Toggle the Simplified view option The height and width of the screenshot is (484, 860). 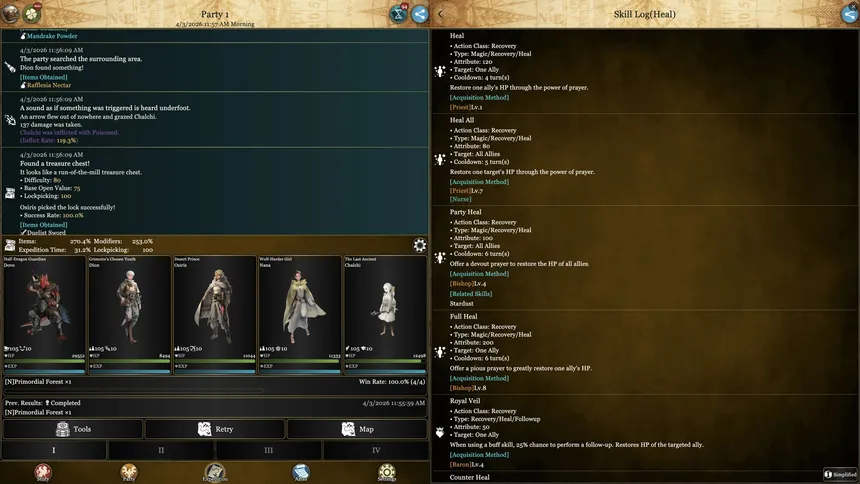tap(841, 474)
